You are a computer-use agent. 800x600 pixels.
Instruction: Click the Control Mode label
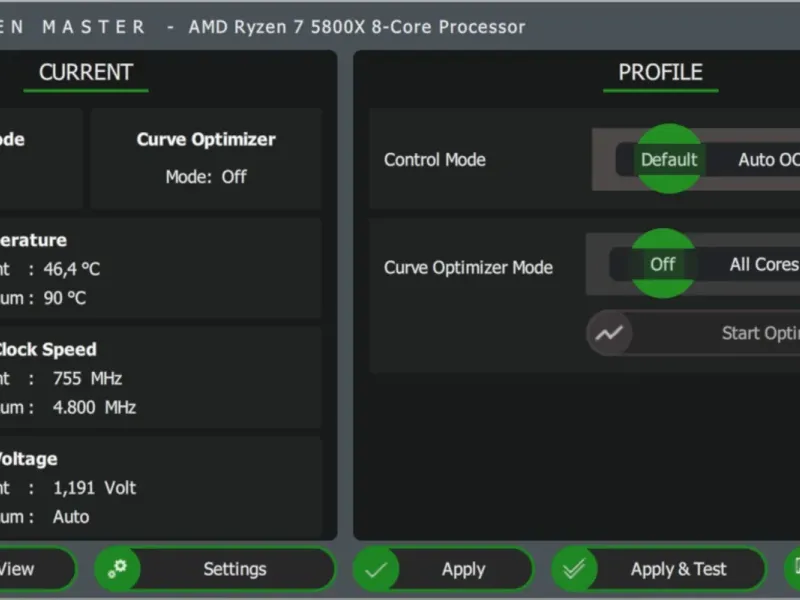[435, 160]
